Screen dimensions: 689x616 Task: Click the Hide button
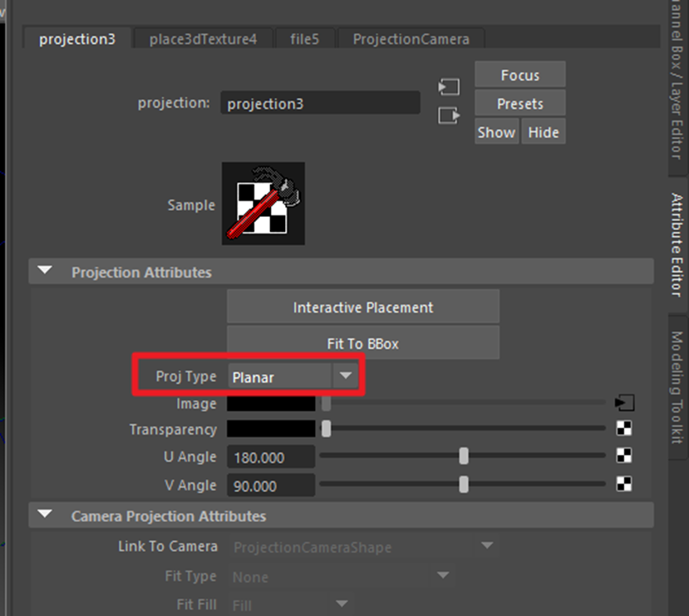click(x=543, y=132)
